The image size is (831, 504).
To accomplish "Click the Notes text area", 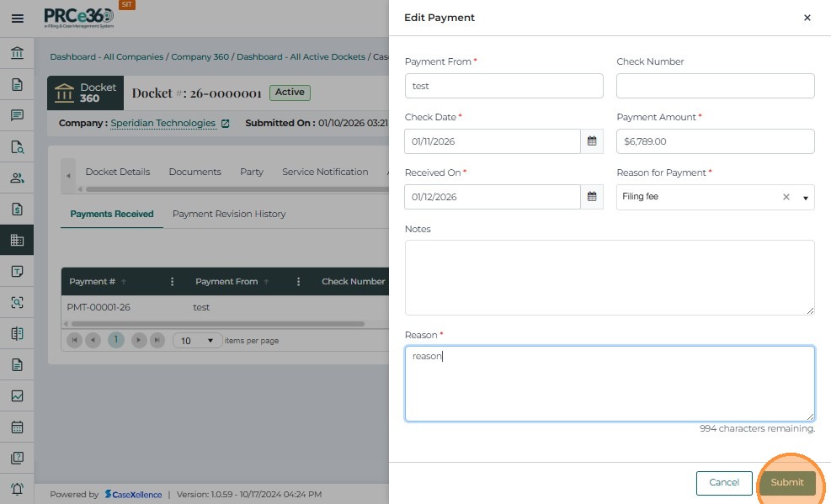I will click(x=610, y=277).
